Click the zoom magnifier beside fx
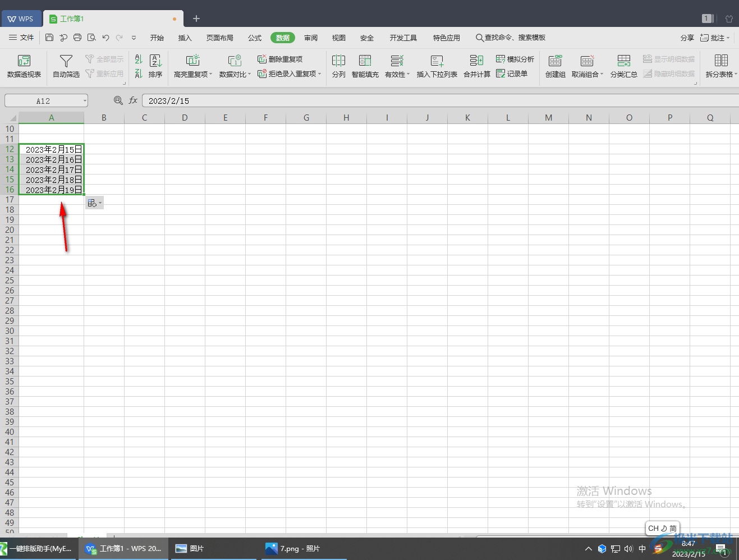Viewport: 739px width, 560px height. [x=118, y=100]
